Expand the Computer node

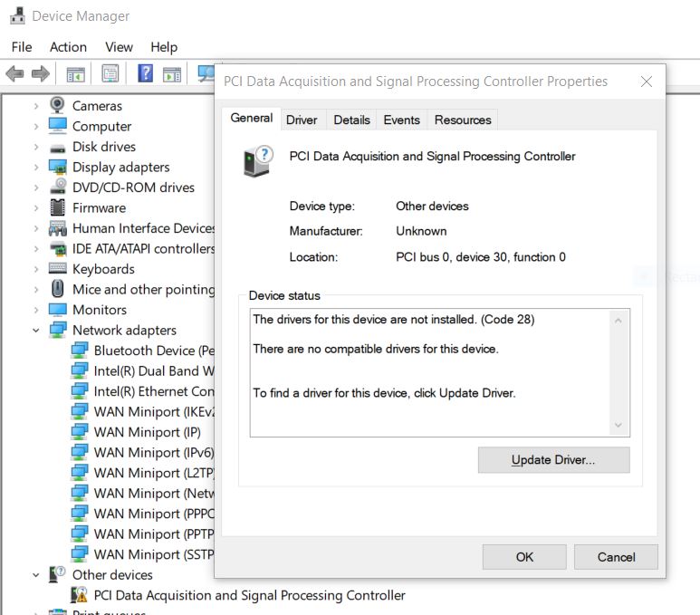click(x=36, y=127)
